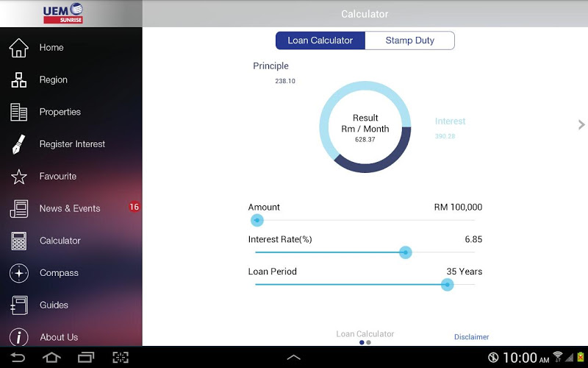
Task: Open the Calculator menu label
Action: coord(60,241)
